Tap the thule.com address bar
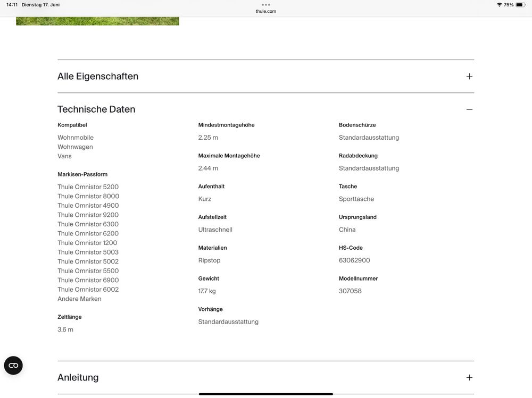 click(x=266, y=11)
